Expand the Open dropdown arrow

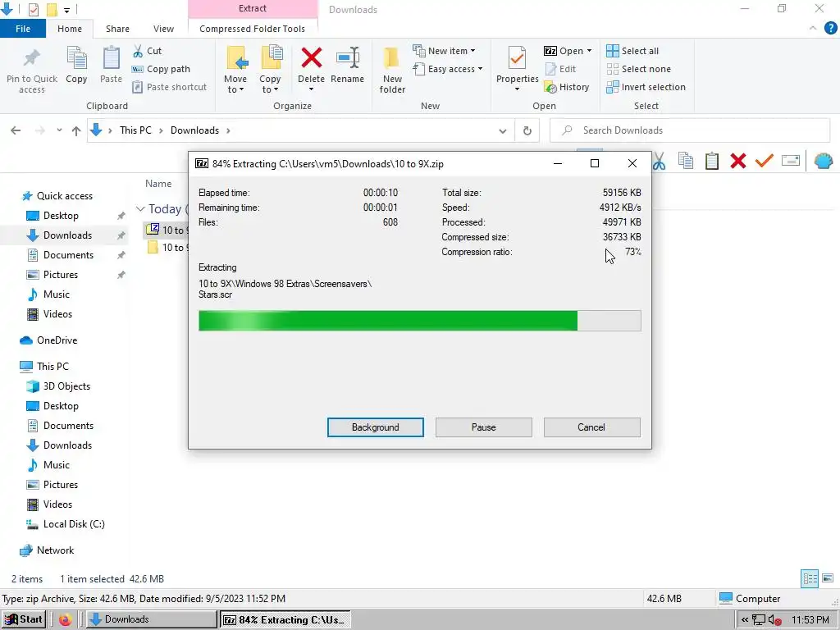point(589,51)
